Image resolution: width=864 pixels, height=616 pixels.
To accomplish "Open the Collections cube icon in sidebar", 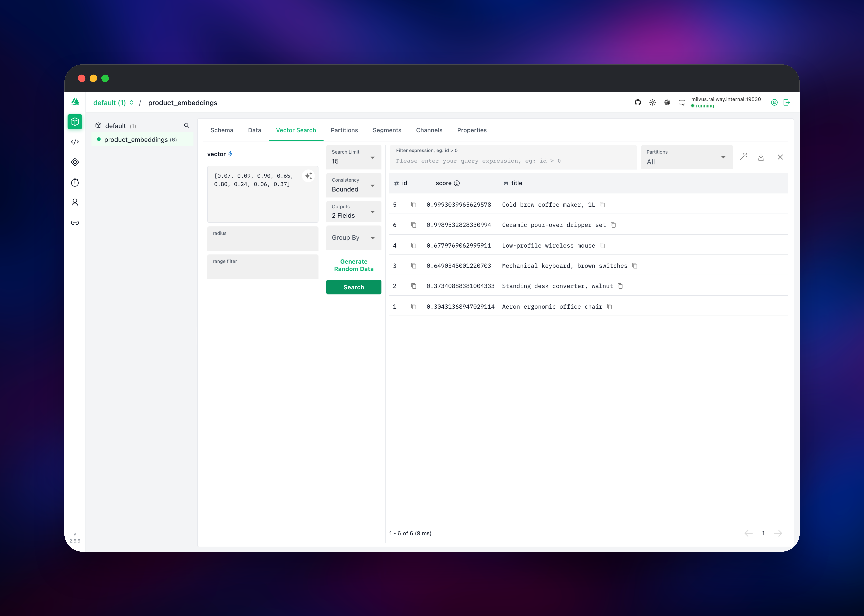I will 75,122.
